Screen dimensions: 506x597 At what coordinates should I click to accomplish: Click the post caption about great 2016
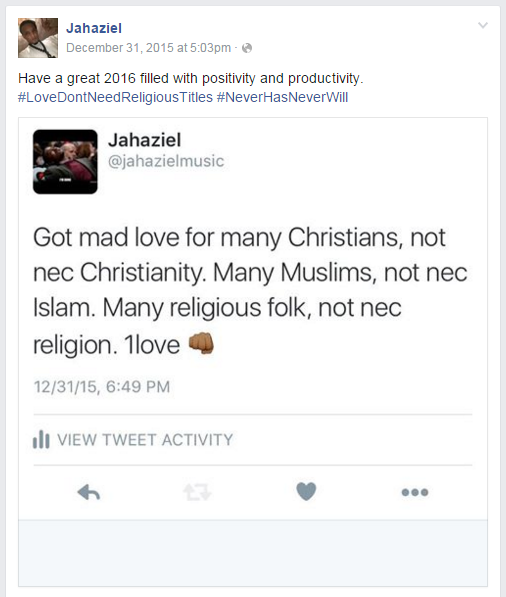pos(191,78)
